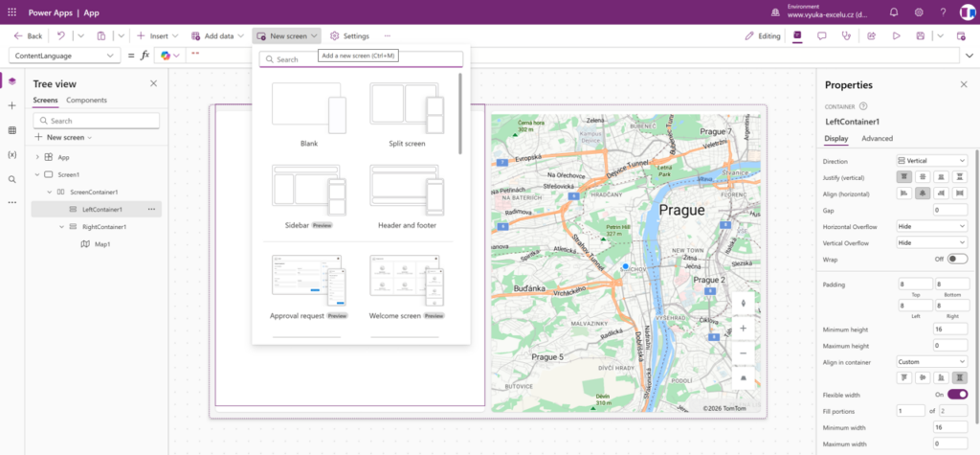Viewport: 980px width, 455px height.
Task: Choose the Split screen layout template
Action: (x=407, y=115)
